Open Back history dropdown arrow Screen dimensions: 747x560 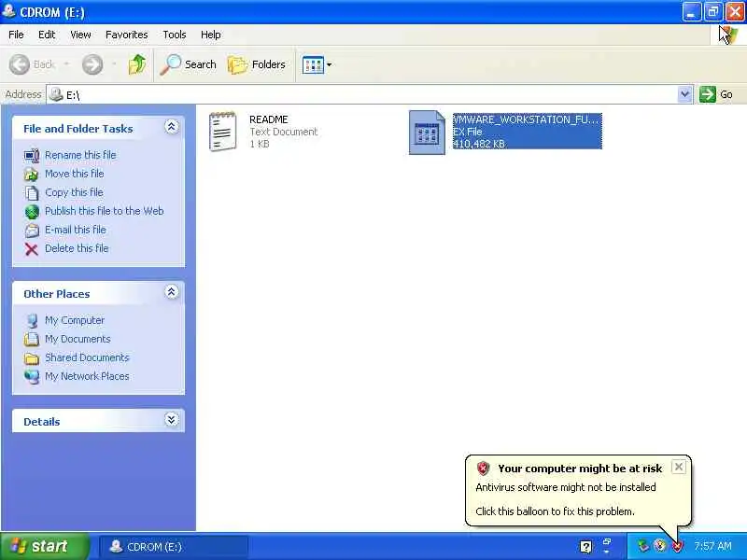(x=66, y=64)
